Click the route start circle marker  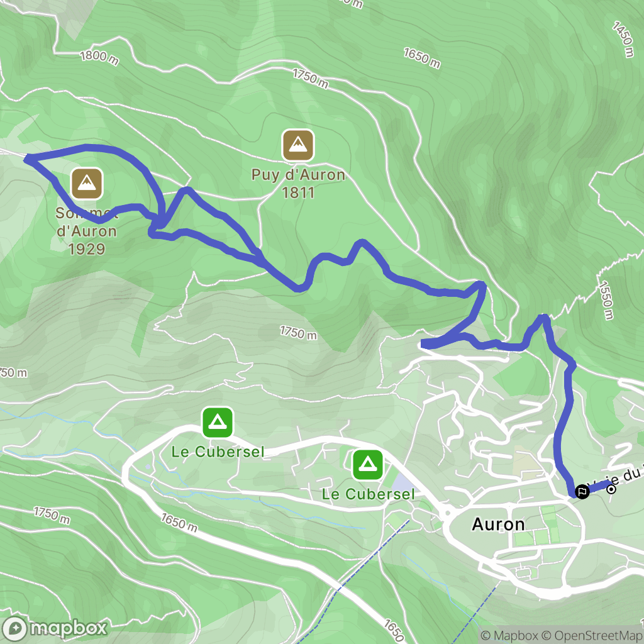tap(611, 489)
